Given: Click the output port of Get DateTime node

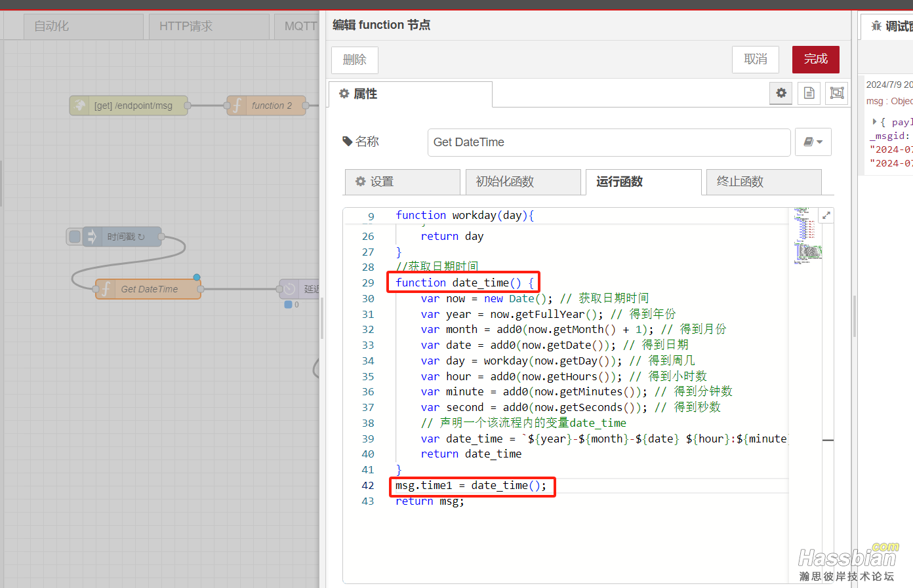Looking at the screenshot, I should coord(201,289).
